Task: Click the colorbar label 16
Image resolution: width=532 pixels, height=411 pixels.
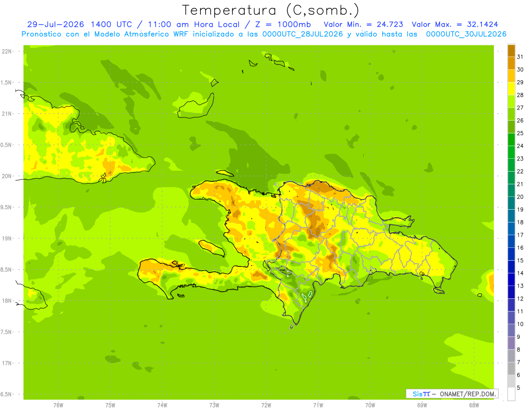Action: (520, 248)
